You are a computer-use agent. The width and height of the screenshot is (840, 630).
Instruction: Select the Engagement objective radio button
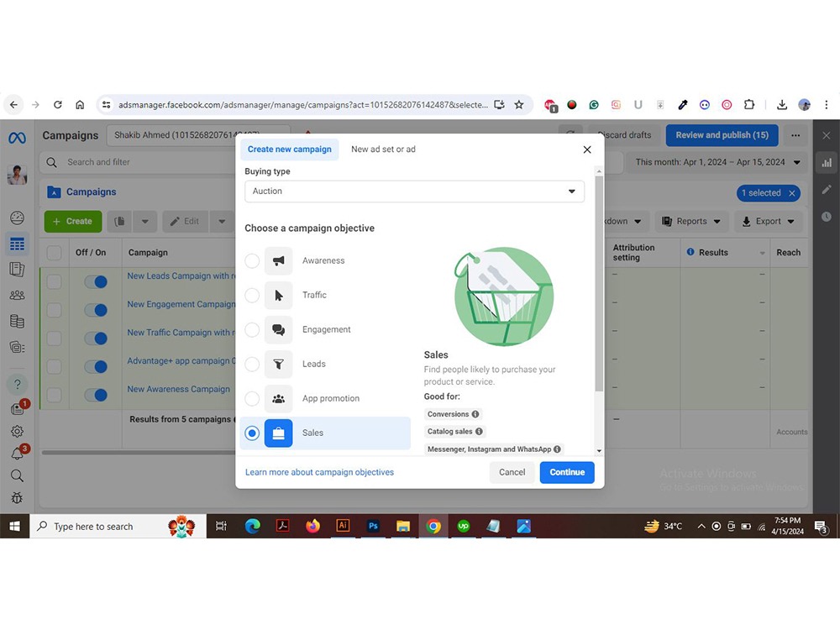[252, 329]
